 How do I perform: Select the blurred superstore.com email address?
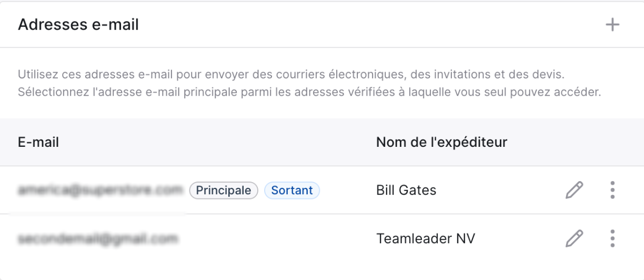tap(100, 190)
